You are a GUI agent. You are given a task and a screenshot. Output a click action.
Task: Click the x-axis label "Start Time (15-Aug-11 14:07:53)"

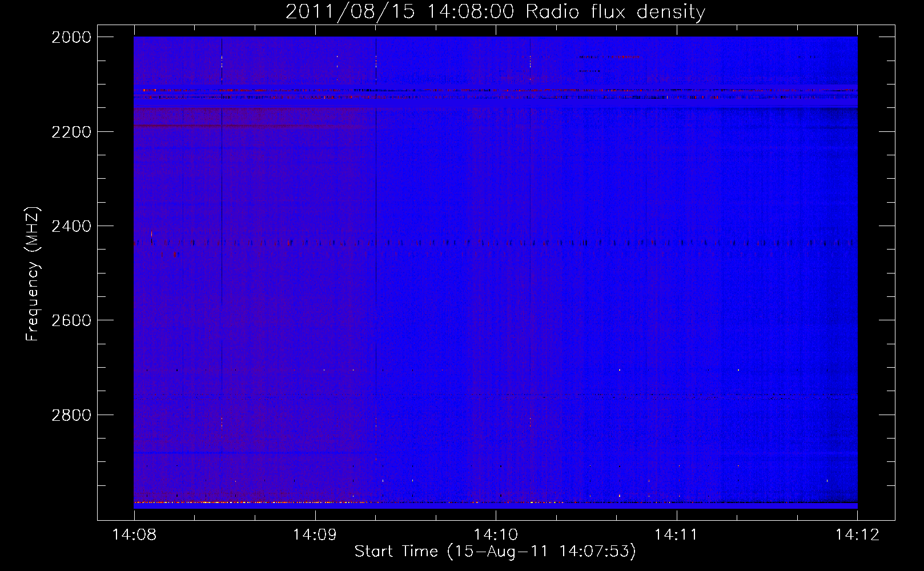click(495, 552)
